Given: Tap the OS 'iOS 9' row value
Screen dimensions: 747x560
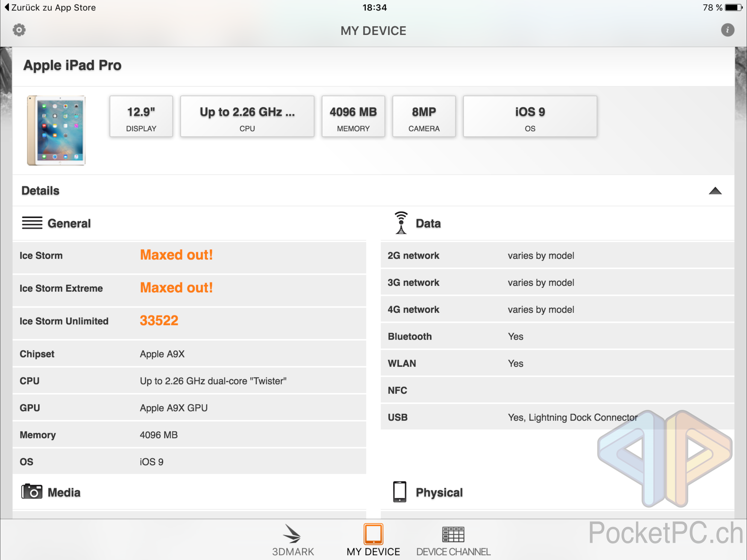Looking at the screenshot, I should tap(152, 462).
